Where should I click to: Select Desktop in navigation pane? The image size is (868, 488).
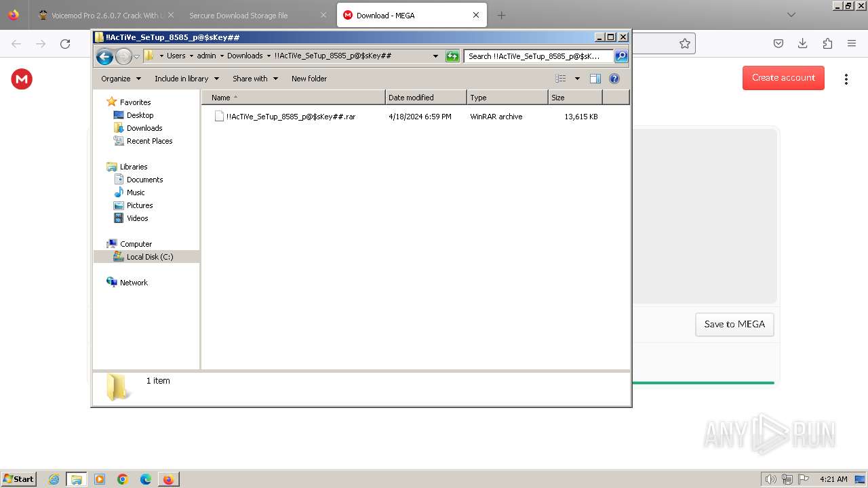[134, 115]
